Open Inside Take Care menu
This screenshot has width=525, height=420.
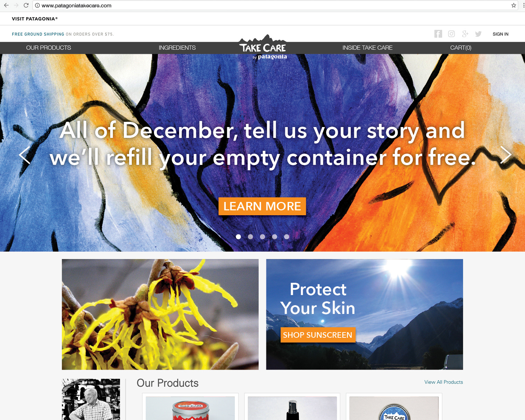pyautogui.click(x=367, y=48)
